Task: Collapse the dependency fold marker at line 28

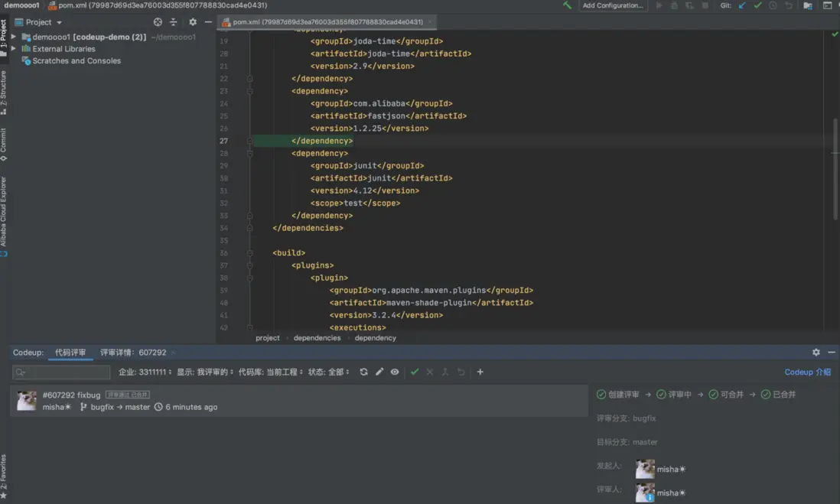Action: (x=249, y=154)
